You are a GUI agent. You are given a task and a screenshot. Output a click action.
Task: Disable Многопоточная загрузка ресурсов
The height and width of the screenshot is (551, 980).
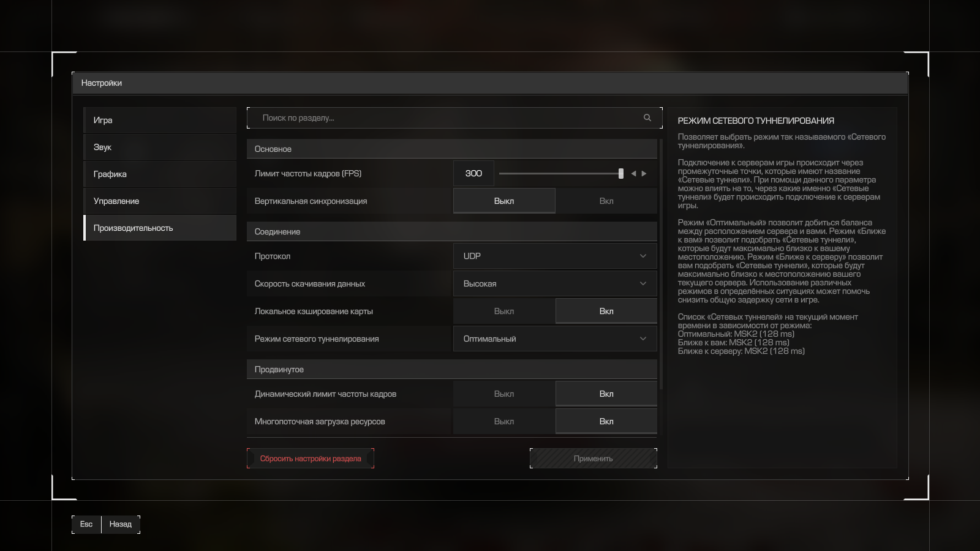click(x=504, y=421)
